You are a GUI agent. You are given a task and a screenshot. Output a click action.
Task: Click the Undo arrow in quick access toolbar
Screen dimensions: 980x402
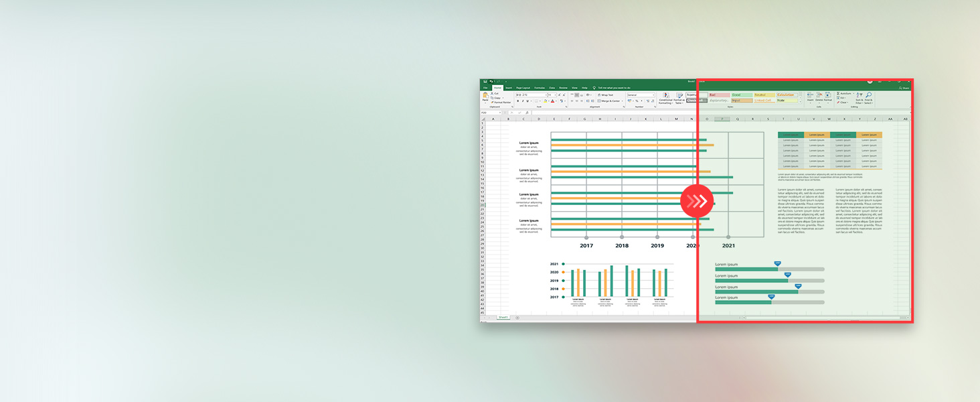tap(491, 81)
